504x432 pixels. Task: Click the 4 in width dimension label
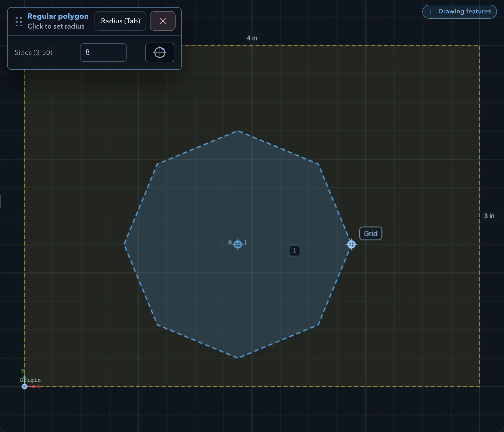tap(252, 38)
